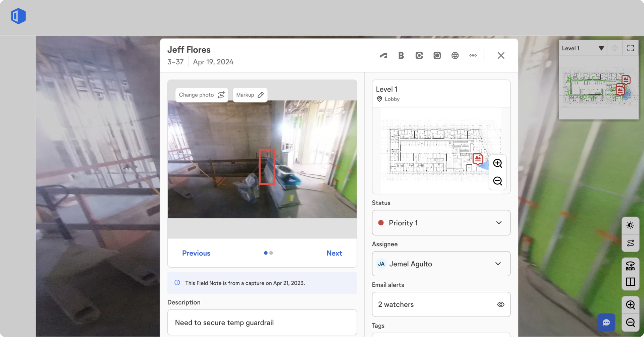Click Next to view the second photo
This screenshot has width=644, height=337.
[x=334, y=253]
